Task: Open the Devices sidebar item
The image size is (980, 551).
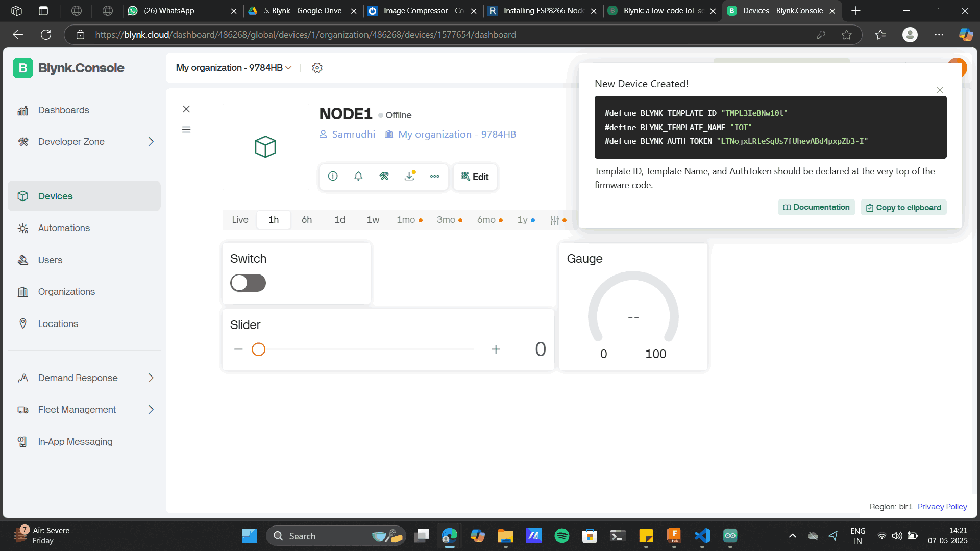Action: [x=84, y=196]
